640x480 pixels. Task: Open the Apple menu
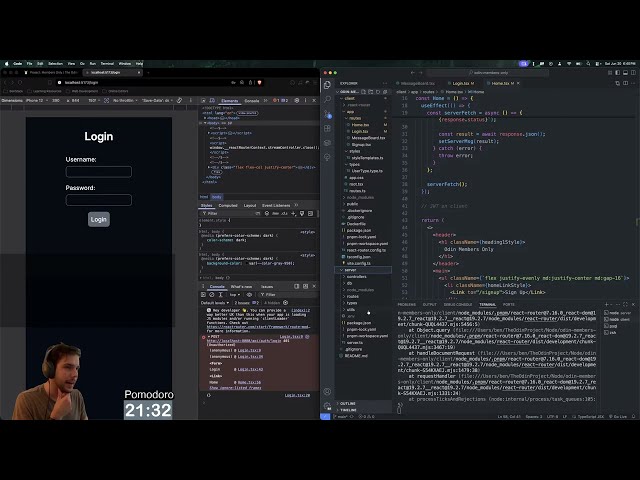coord(7,64)
